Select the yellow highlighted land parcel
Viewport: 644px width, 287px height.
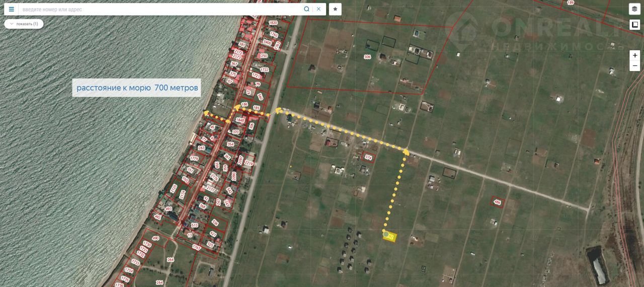pyautogui.click(x=390, y=236)
